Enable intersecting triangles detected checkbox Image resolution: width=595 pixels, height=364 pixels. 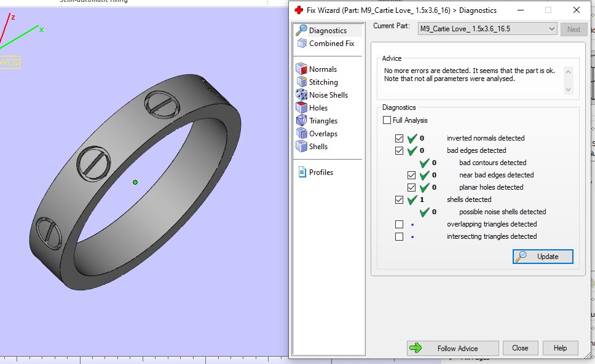(399, 236)
